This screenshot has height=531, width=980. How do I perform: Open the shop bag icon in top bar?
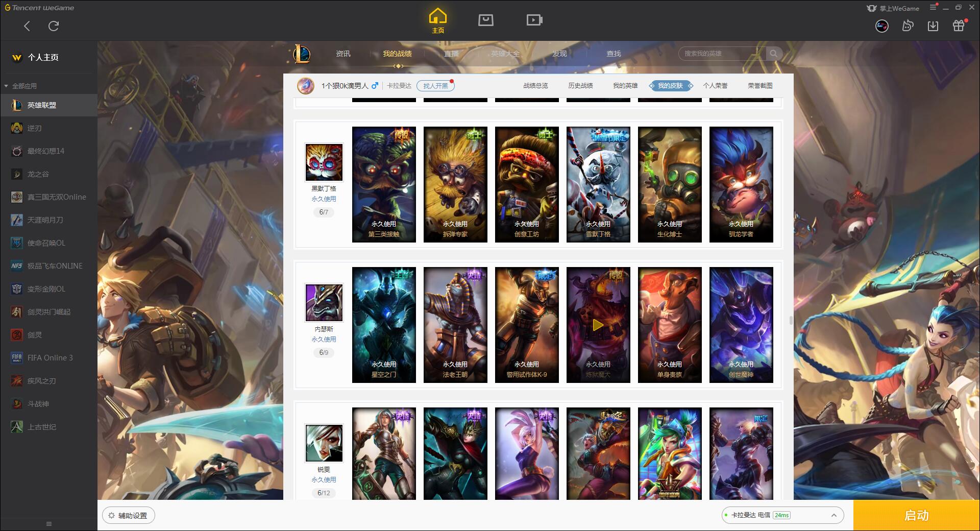pos(485,20)
